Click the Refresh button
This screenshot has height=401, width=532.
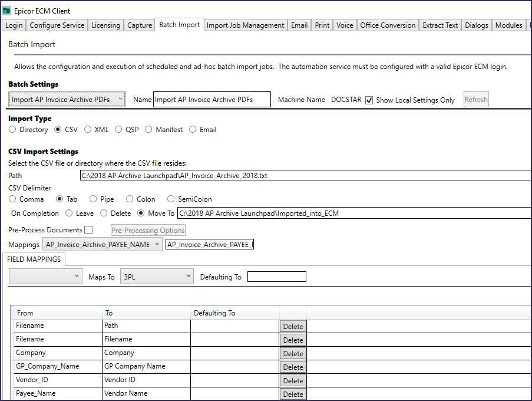coord(476,100)
